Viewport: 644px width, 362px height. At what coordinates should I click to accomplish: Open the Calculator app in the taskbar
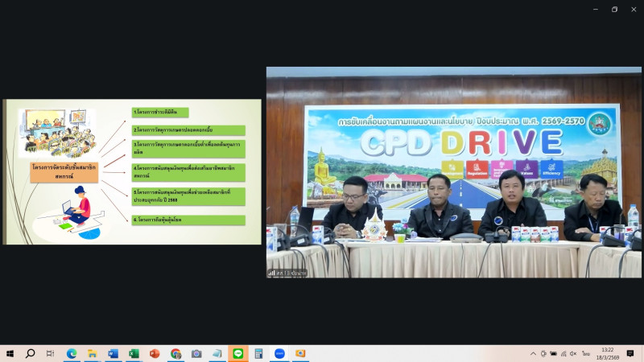258,353
